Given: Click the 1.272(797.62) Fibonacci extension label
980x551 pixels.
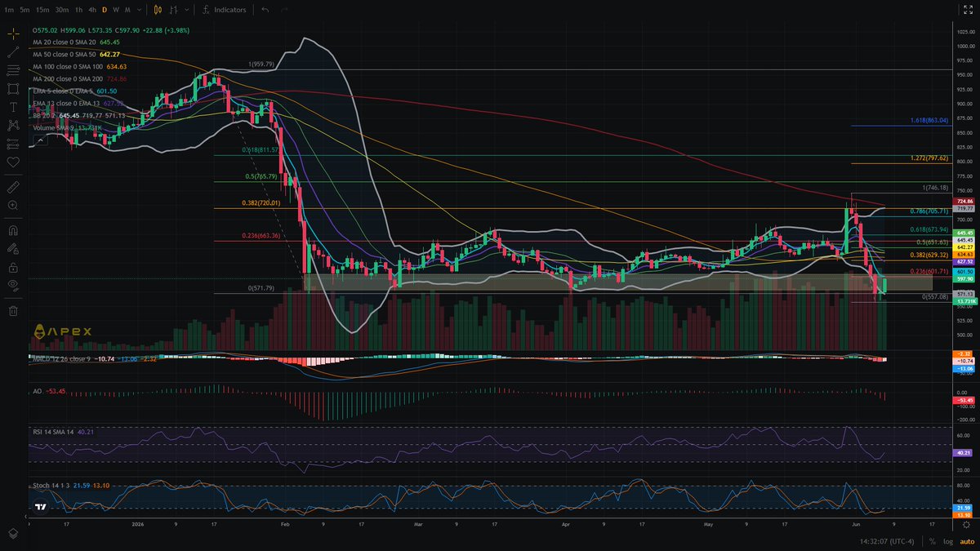Looking at the screenshot, I should point(929,158).
